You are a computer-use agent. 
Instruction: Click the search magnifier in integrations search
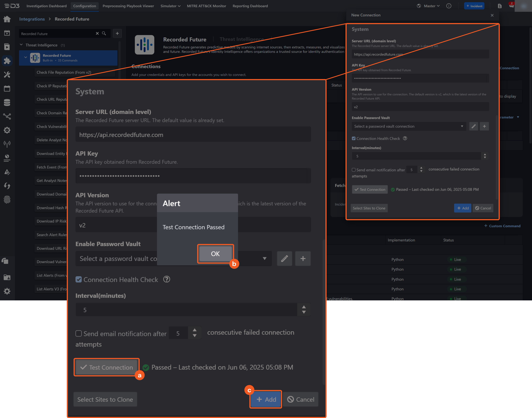[104, 34]
